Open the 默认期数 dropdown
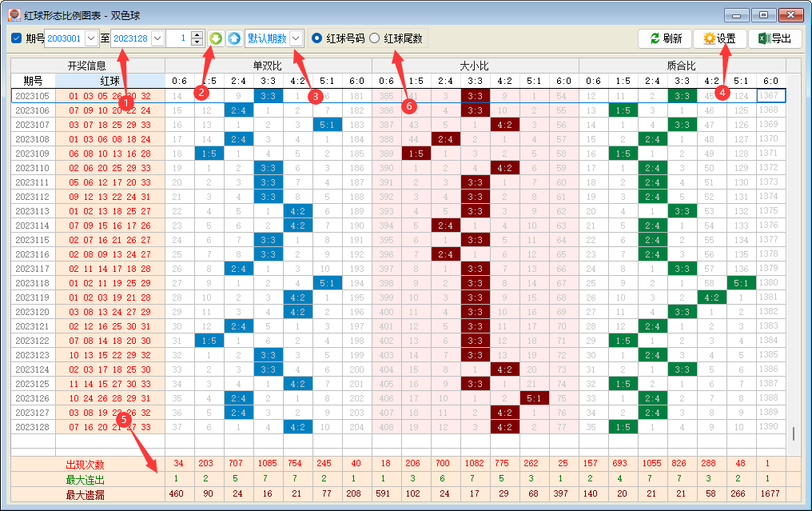Image resolution: width=812 pixels, height=511 pixels. (x=297, y=38)
